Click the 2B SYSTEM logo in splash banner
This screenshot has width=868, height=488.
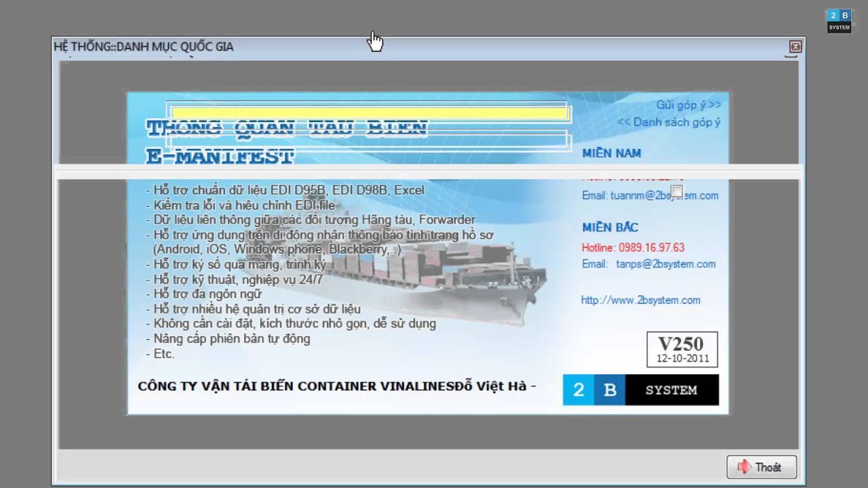click(641, 390)
